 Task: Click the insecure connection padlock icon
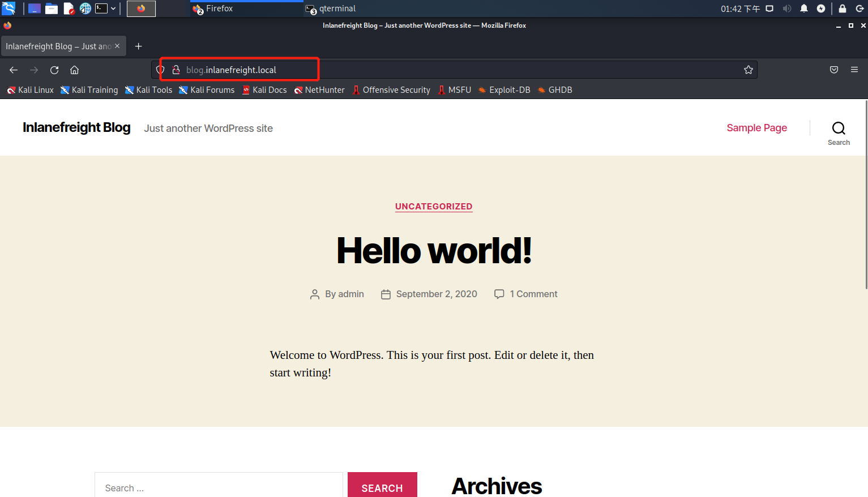point(176,70)
